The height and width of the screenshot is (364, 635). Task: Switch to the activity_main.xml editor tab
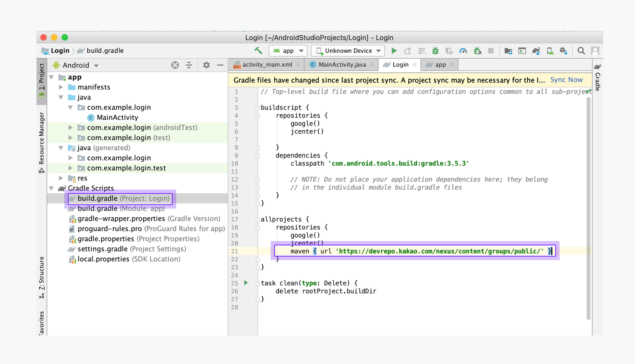coord(267,65)
